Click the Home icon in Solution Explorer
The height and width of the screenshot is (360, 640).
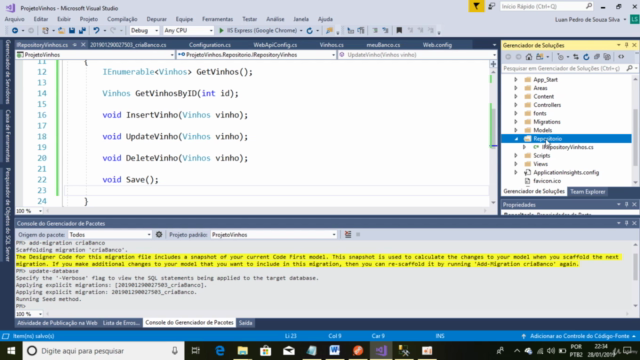[529, 57]
